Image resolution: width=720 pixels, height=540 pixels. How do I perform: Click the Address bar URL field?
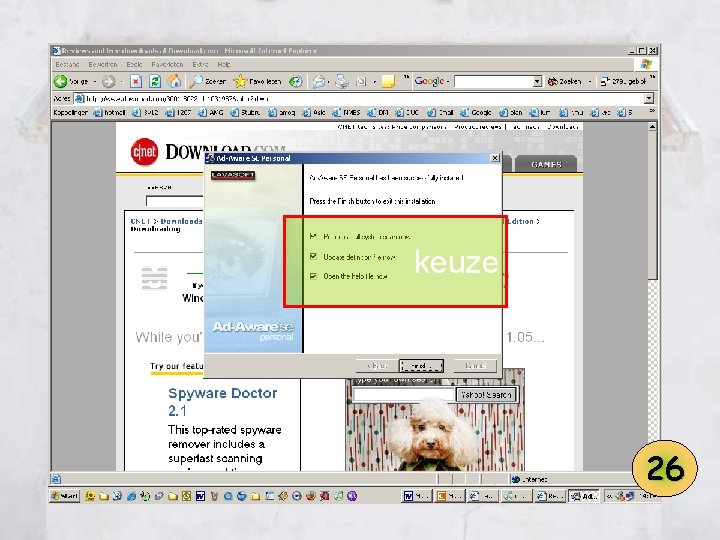coord(359,98)
